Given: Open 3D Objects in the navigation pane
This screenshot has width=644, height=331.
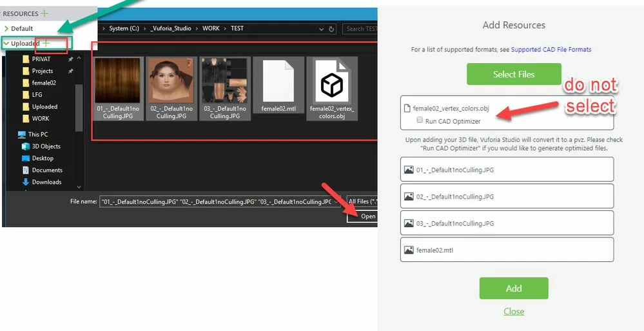Looking at the screenshot, I should (46, 146).
